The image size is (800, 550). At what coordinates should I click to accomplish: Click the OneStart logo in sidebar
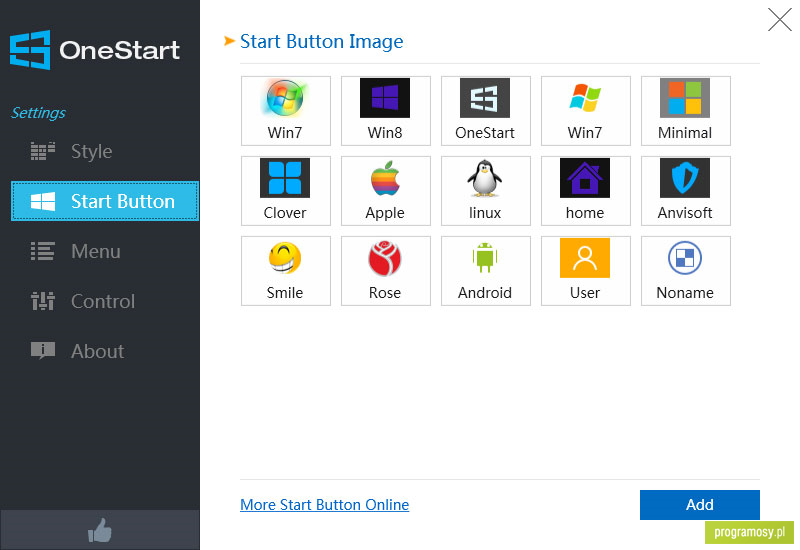[x=95, y=50]
